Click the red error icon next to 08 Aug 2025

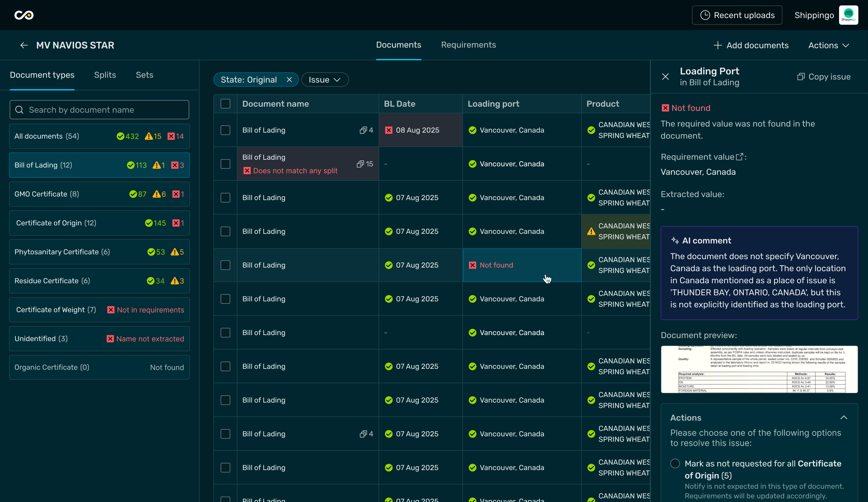[x=388, y=130]
